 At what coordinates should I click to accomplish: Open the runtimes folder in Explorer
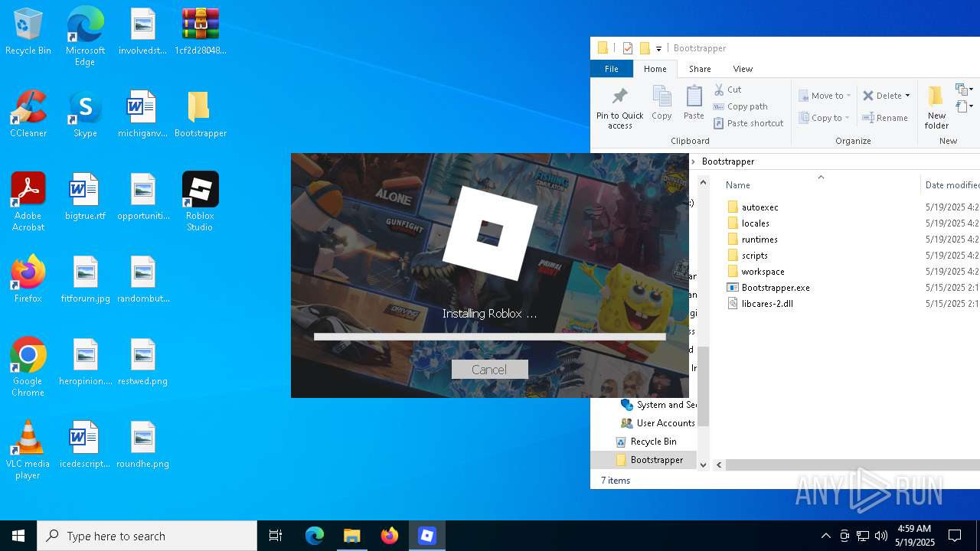click(752, 240)
